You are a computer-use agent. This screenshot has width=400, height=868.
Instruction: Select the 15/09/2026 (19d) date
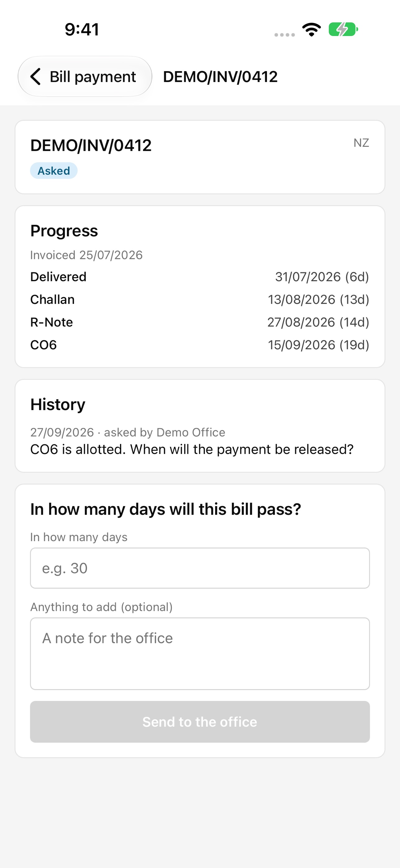pyautogui.click(x=318, y=345)
